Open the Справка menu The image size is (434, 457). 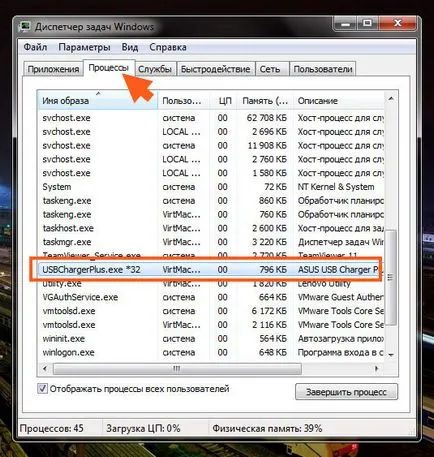click(168, 47)
